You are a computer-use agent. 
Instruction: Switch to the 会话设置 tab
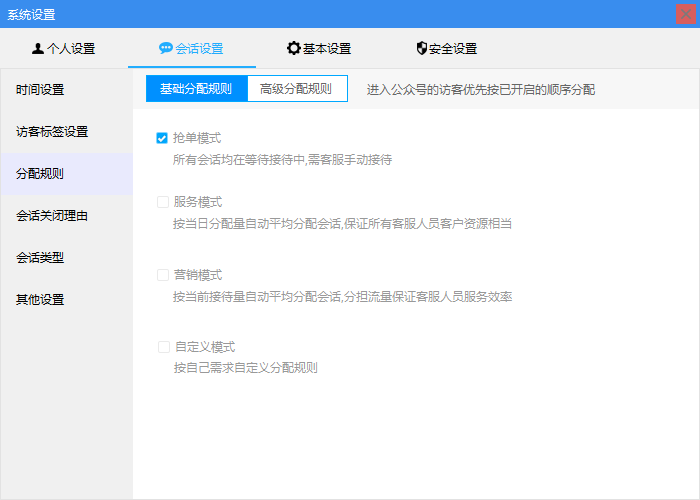pyautogui.click(x=192, y=48)
